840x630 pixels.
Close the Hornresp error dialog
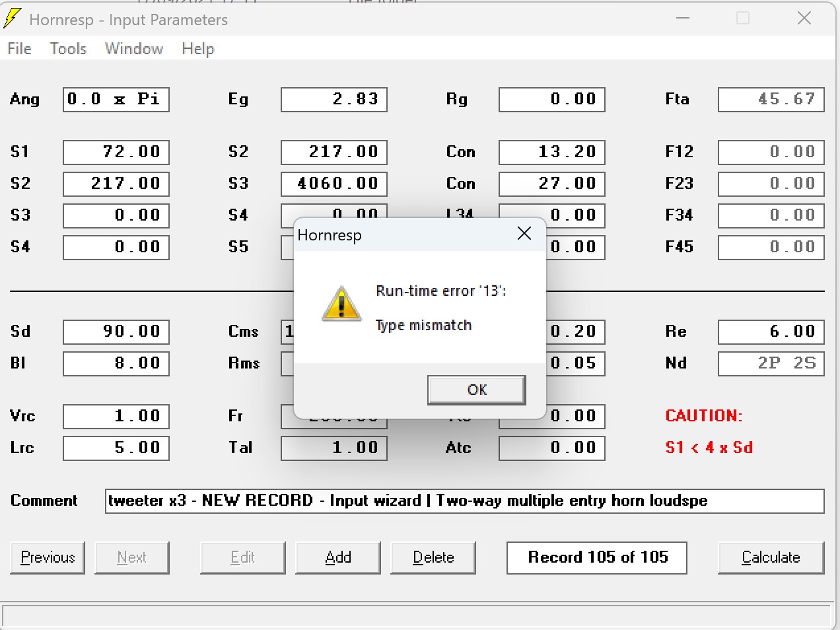524,233
